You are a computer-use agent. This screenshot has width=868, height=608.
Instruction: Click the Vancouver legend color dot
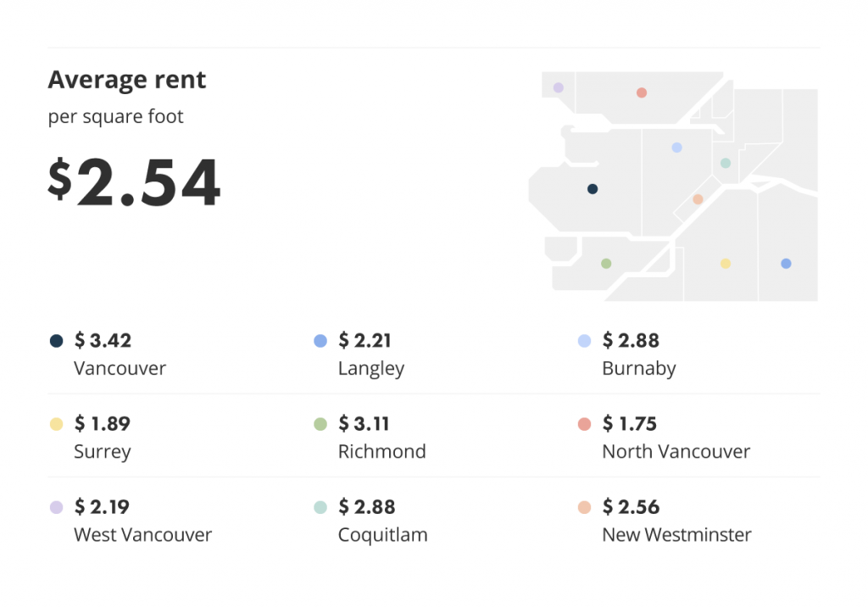57,341
